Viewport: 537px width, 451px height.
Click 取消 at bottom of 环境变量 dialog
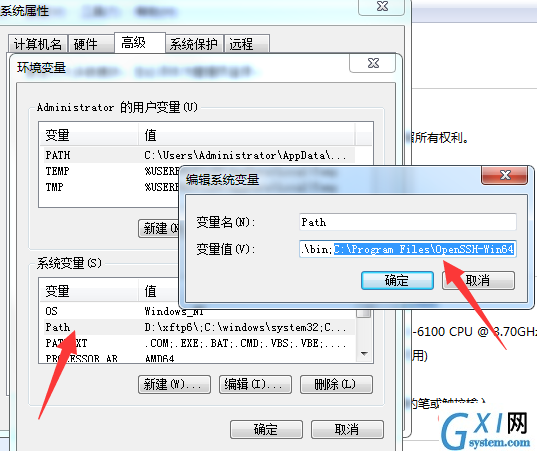pyautogui.click(x=347, y=429)
